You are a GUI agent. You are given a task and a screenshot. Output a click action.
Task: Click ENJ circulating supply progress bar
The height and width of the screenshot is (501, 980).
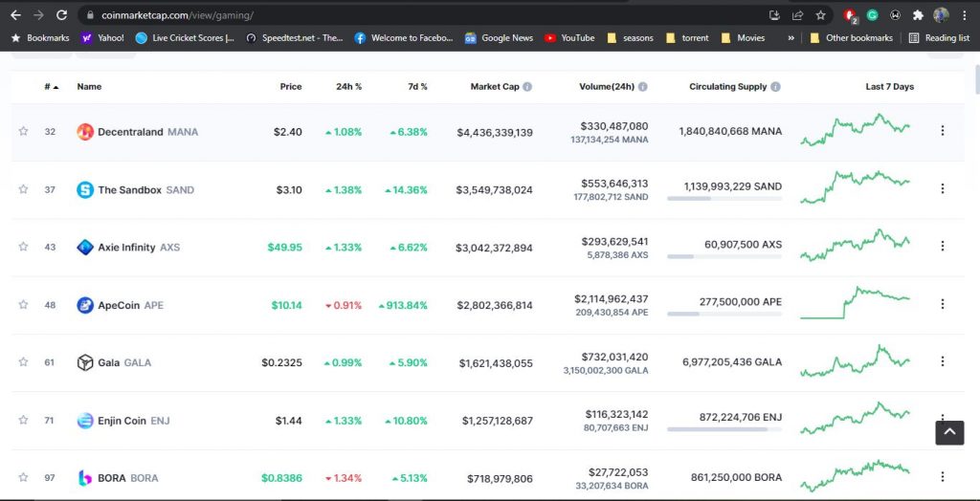[x=724, y=429]
